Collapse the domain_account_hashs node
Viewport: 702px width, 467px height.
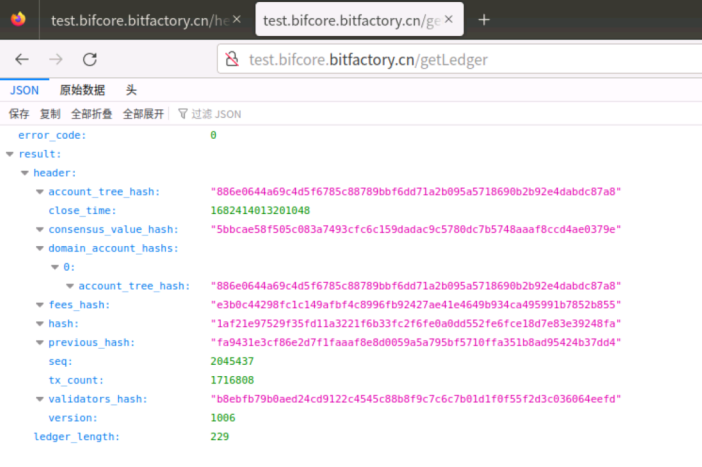coord(40,248)
